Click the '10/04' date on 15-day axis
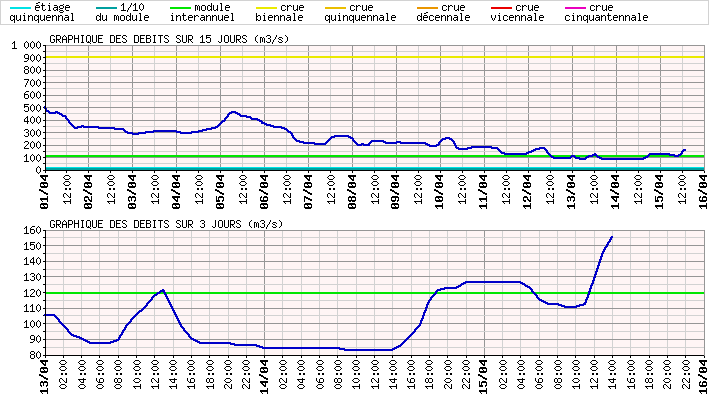The height and width of the screenshot is (400, 709). 440,192
